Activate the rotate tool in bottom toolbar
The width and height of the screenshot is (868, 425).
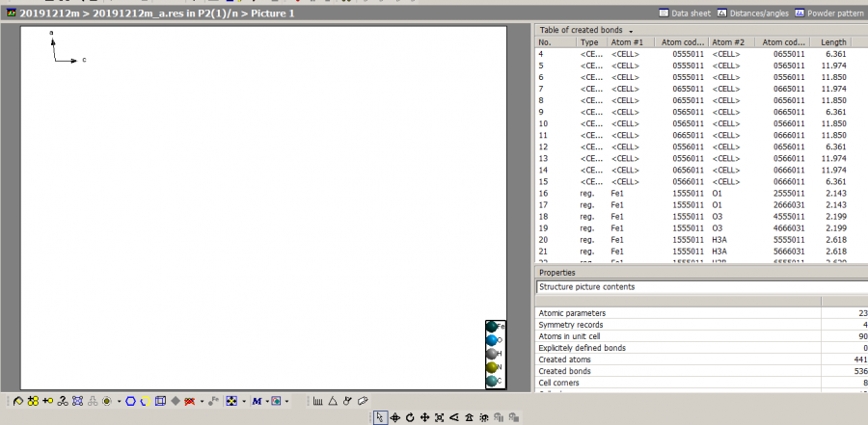410,417
